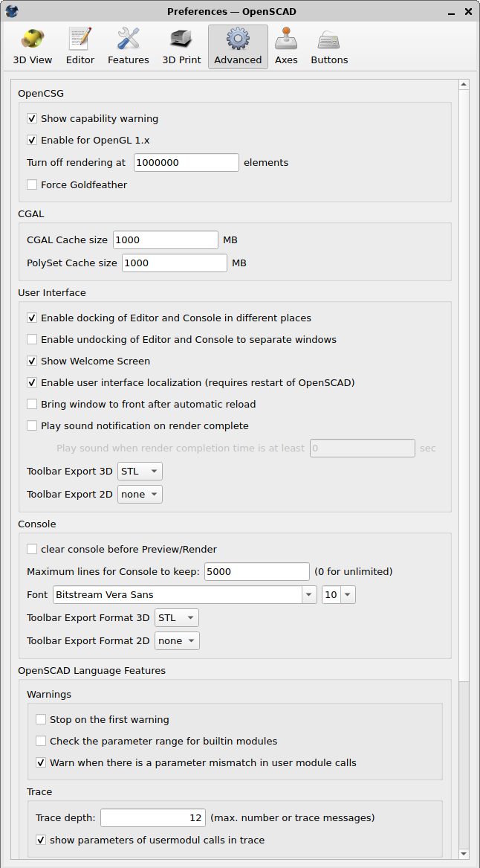Screen dimensions: 480x868
Task: Click the OpenSCAD logo in the titlebar
Action: click(10, 11)
